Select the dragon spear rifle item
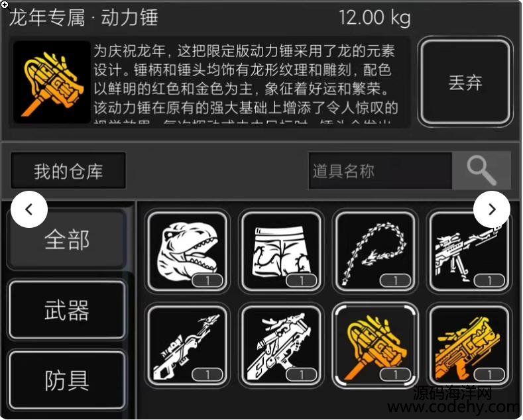Viewport: 523px width, 420px height. pyautogui.click(x=187, y=346)
